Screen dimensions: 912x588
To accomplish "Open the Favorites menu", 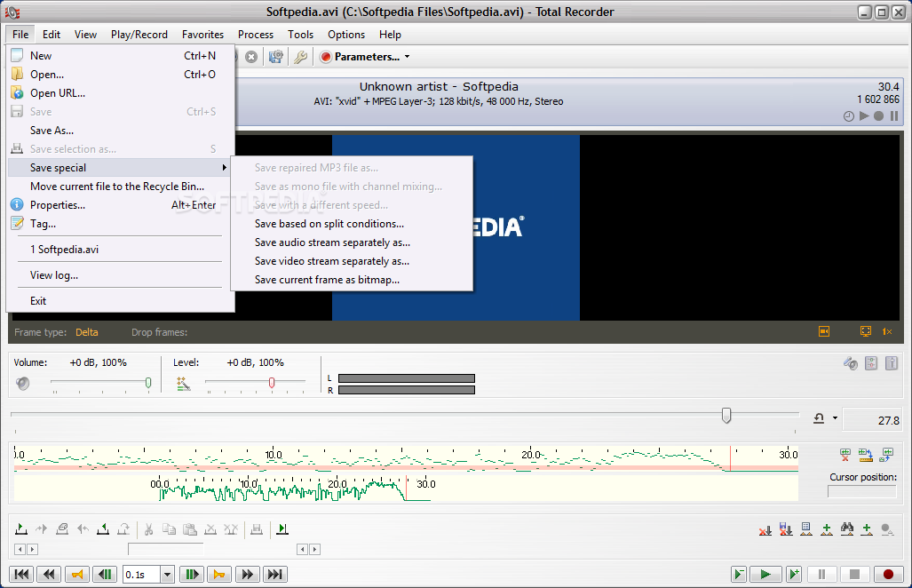I will [x=202, y=35].
